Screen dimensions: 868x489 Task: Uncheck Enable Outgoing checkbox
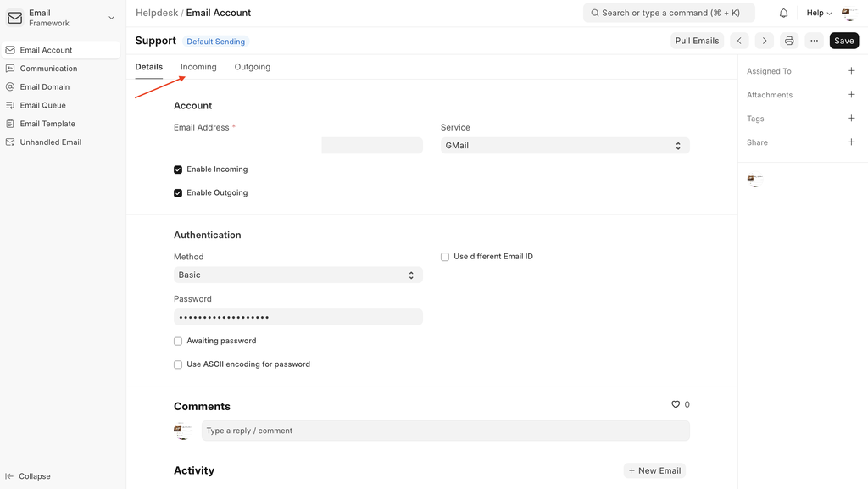pos(178,193)
